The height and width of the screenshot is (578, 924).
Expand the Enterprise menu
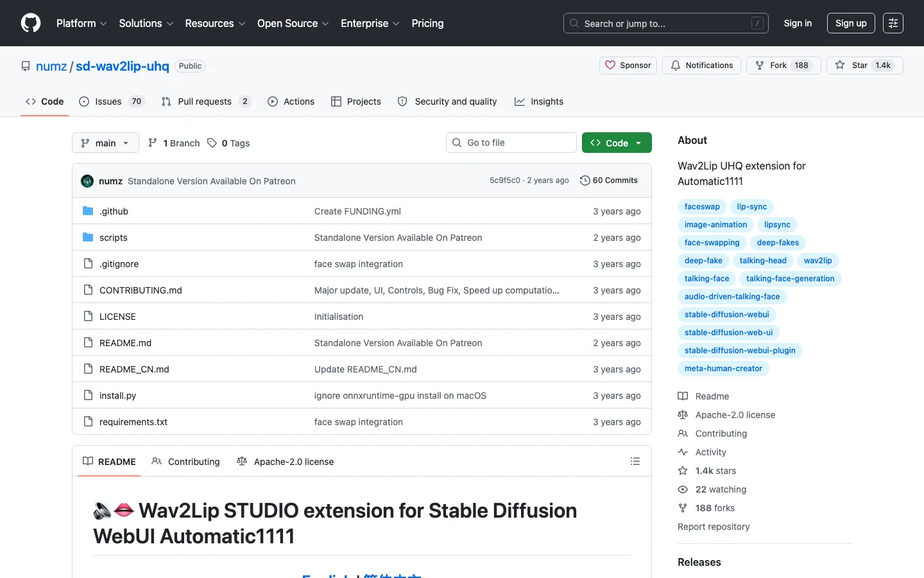tap(370, 23)
